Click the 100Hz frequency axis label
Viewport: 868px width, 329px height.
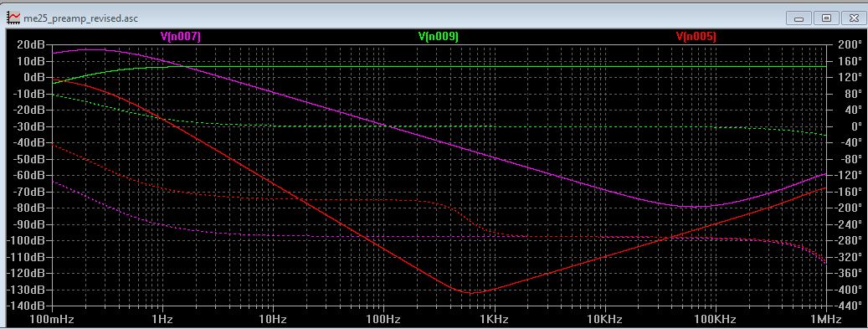383,320
